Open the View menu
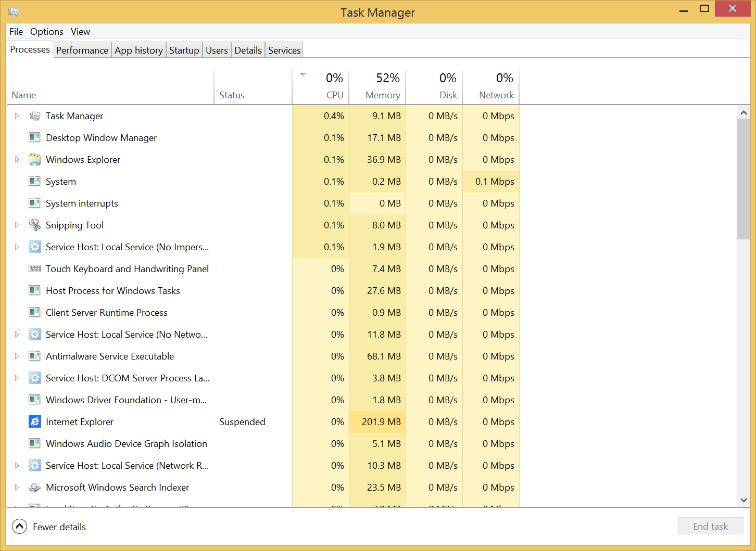This screenshot has width=756, height=551. (x=81, y=32)
